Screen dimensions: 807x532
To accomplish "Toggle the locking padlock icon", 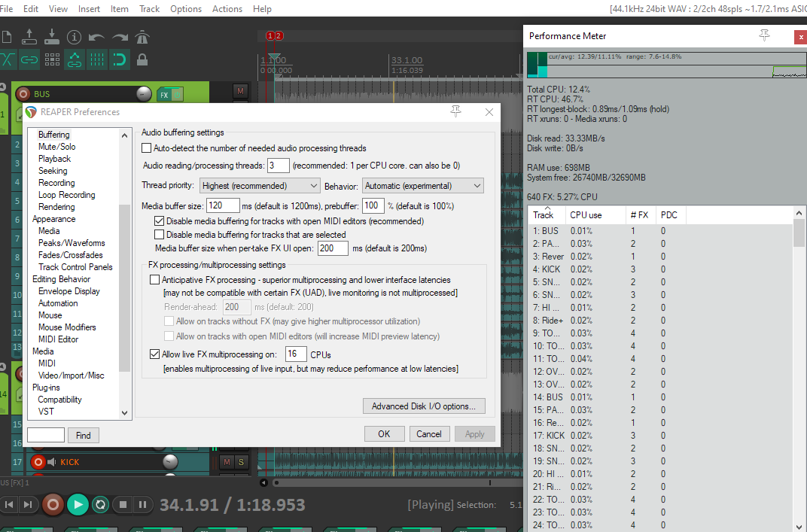I will click(142, 59).
